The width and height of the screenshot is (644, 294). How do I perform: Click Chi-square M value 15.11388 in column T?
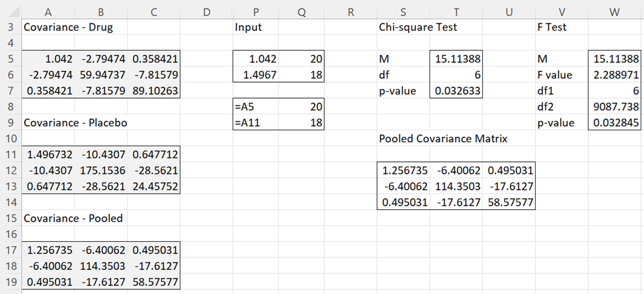click(x=456, y=59)
